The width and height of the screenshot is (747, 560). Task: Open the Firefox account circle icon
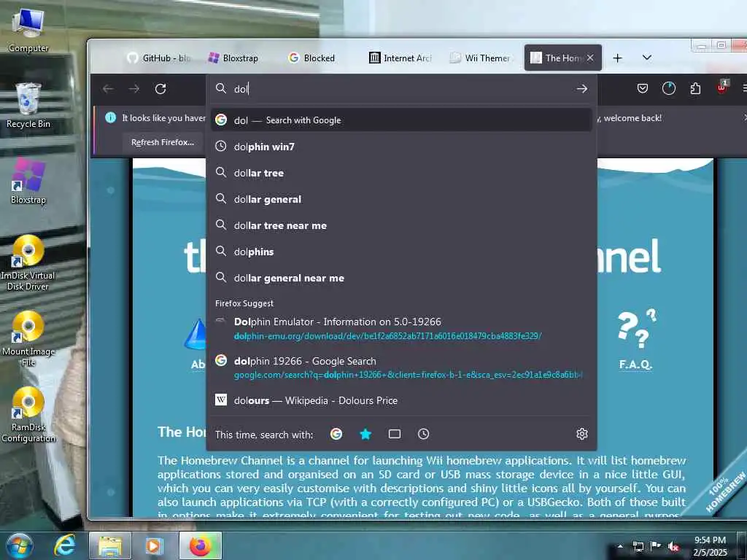point(669,88)
